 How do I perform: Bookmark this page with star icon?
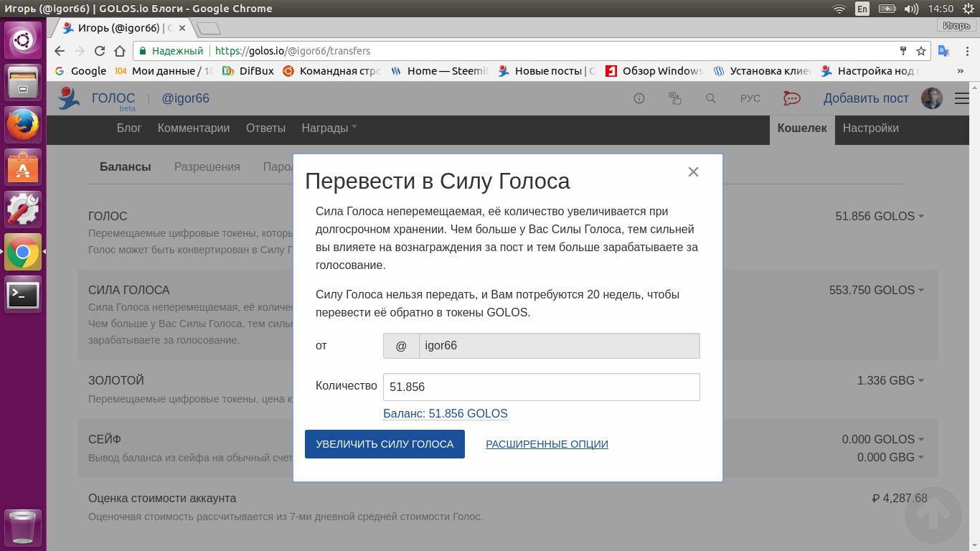coord(921,51)
